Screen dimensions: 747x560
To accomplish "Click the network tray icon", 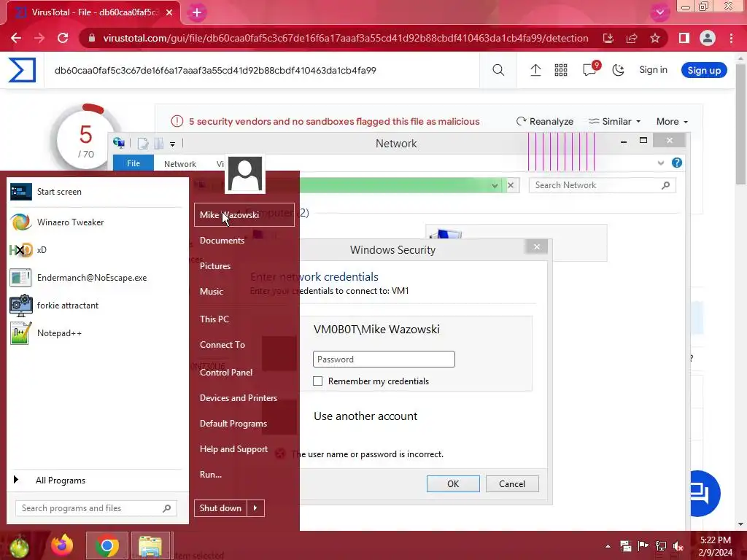I will click(x=661, y=546).
